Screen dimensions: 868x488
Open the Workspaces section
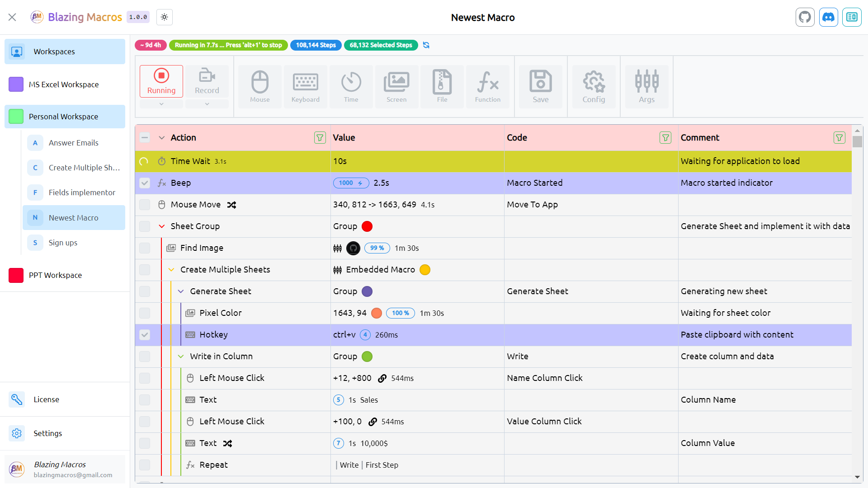tap(65, 52)
